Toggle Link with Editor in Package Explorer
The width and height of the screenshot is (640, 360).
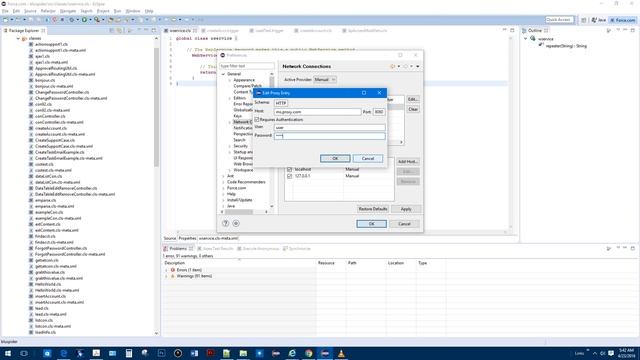point(120,31)
